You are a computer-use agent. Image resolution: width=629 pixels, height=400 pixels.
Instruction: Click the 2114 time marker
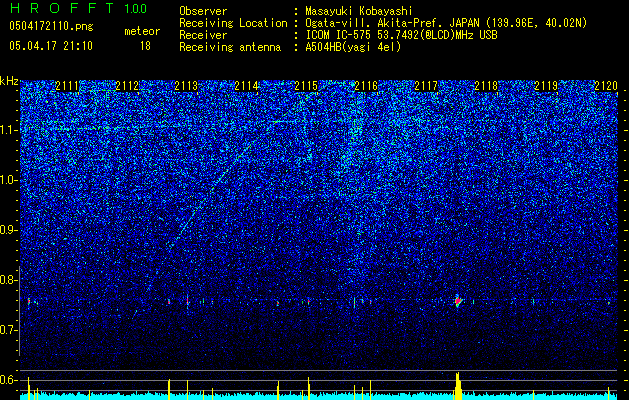click(x=246, y=86)
